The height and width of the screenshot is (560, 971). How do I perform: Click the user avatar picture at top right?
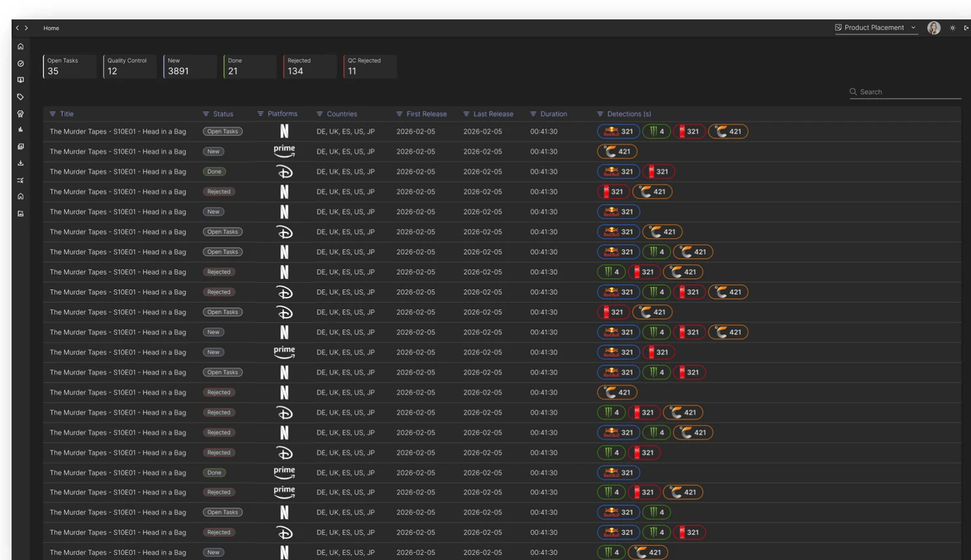pos(933,27)
